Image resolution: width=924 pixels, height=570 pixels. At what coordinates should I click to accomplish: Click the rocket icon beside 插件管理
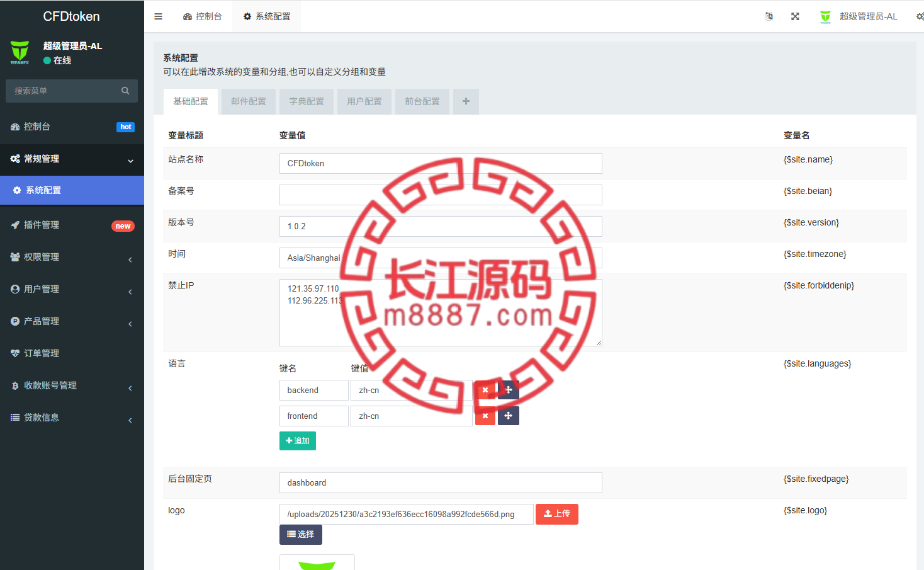[15, 225]
